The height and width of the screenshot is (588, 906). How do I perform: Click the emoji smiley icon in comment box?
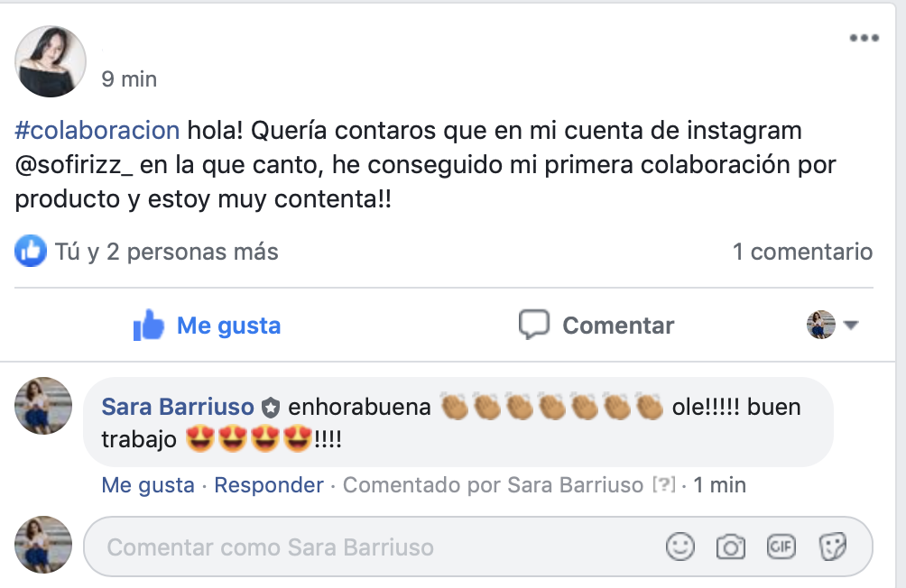680,547
